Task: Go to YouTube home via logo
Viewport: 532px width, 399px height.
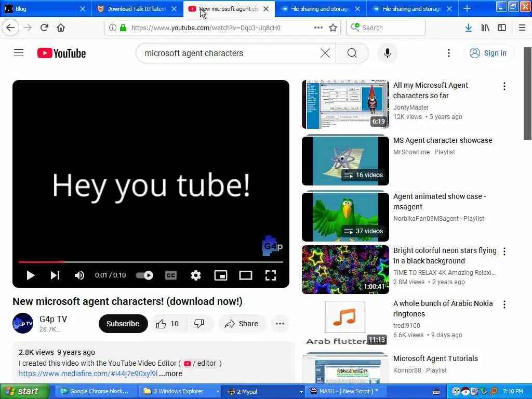Action: (61, 54)
